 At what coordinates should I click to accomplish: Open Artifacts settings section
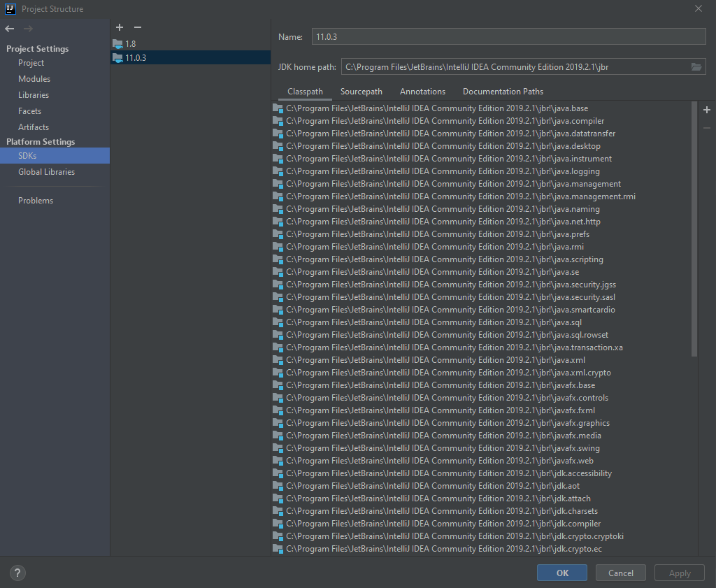click(34, 127)
